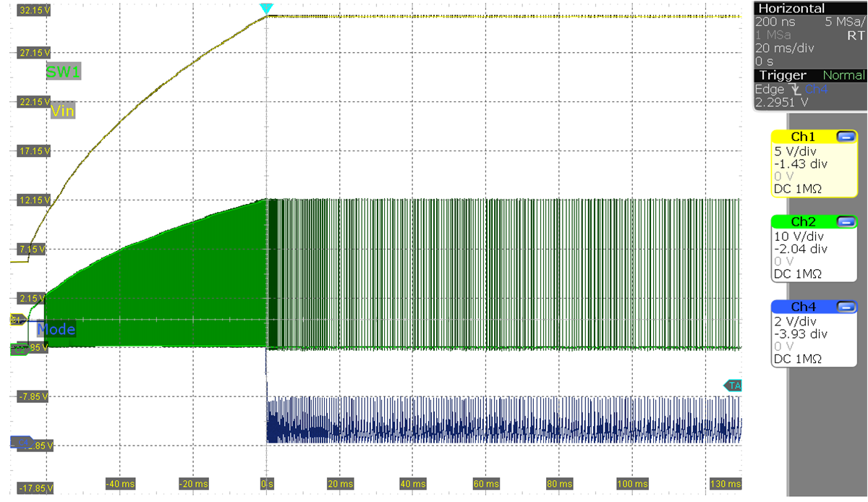Screen dimensions: 868x502
Task: Click the TA trigger marker on the right edge
Action: (x=733, y=385)
